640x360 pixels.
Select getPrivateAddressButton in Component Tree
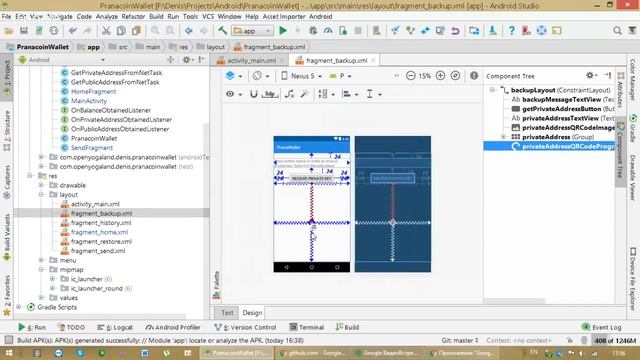tap(561, 109)
